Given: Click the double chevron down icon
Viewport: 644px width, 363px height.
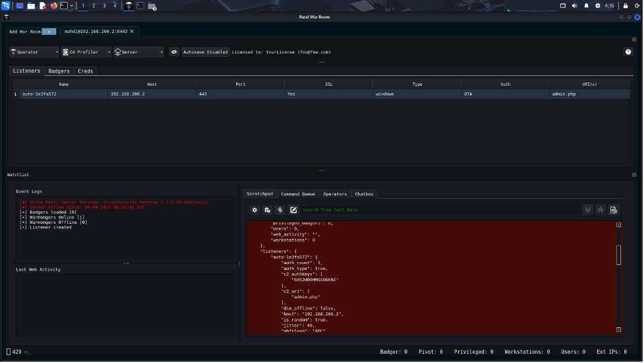Looking at the screenshot, I should pyautogui.click(x=588, y=210).
